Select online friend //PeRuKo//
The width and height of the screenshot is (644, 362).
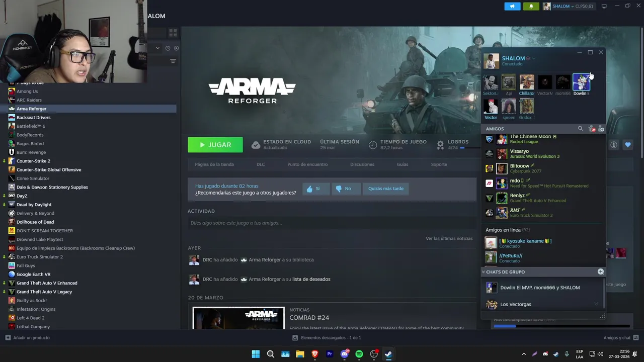click(543, 258)
